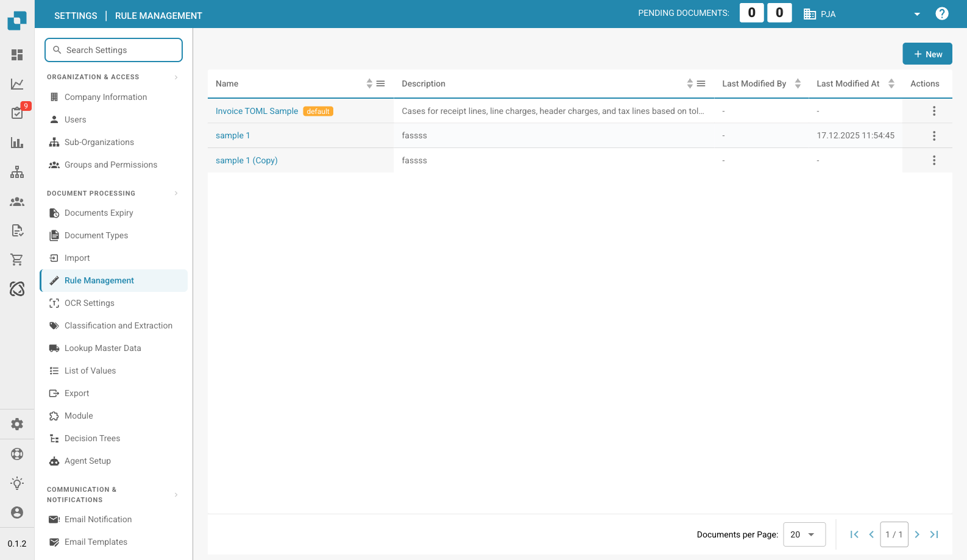Open actions menu for sample 1 row
Image resolution: width=967 pixels, height=560 pixels.
[x=934, y=136]
